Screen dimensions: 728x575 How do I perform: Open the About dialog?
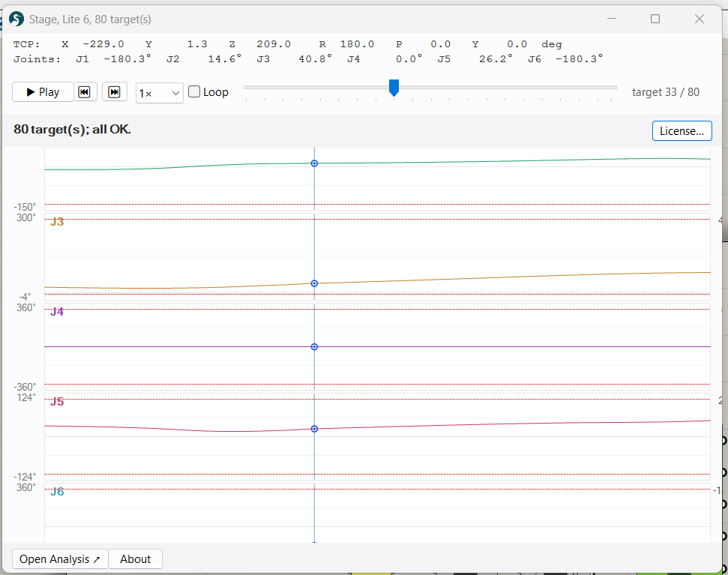(135, 559)
